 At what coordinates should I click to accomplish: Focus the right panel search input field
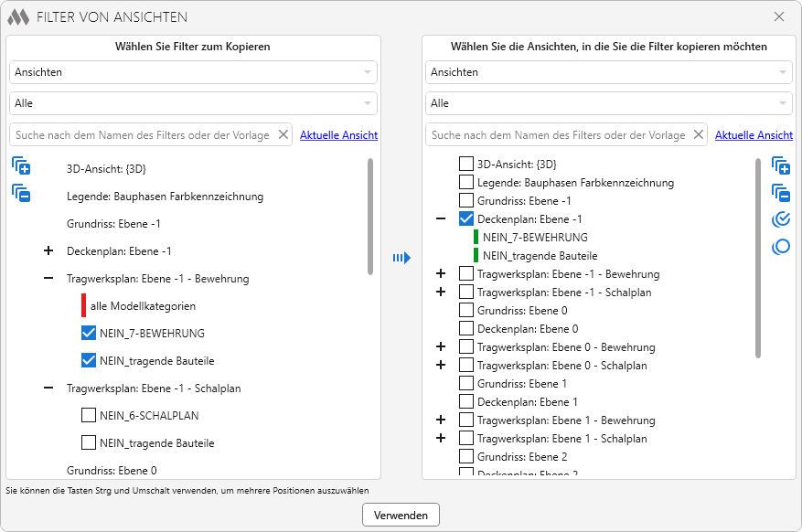click(x=558, y=135)
